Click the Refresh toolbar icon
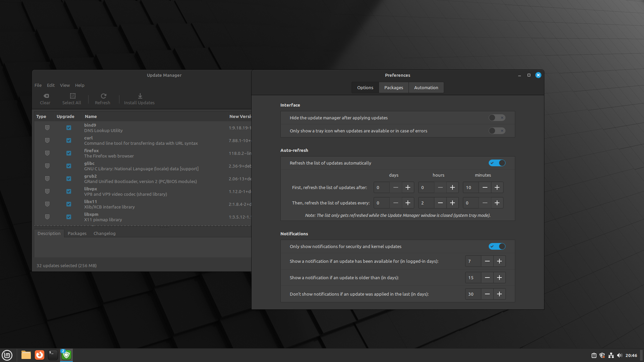This screenshot has height=362, width=644. 103,96
